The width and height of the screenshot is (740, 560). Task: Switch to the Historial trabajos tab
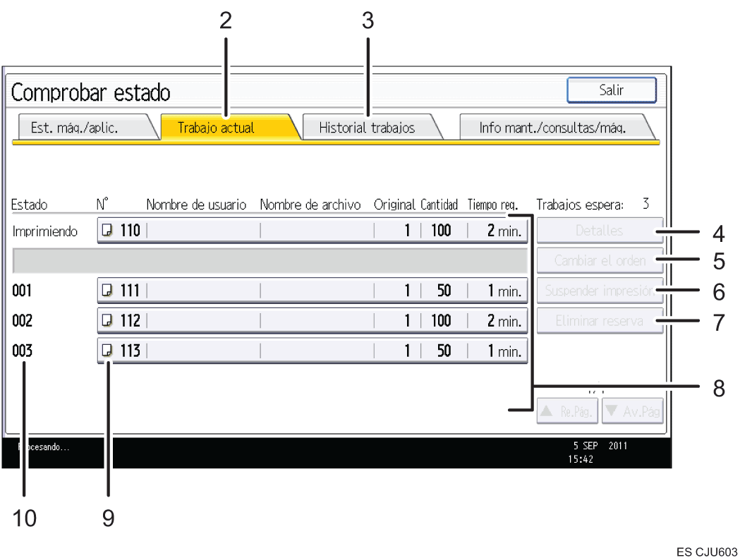coord(367,128)
